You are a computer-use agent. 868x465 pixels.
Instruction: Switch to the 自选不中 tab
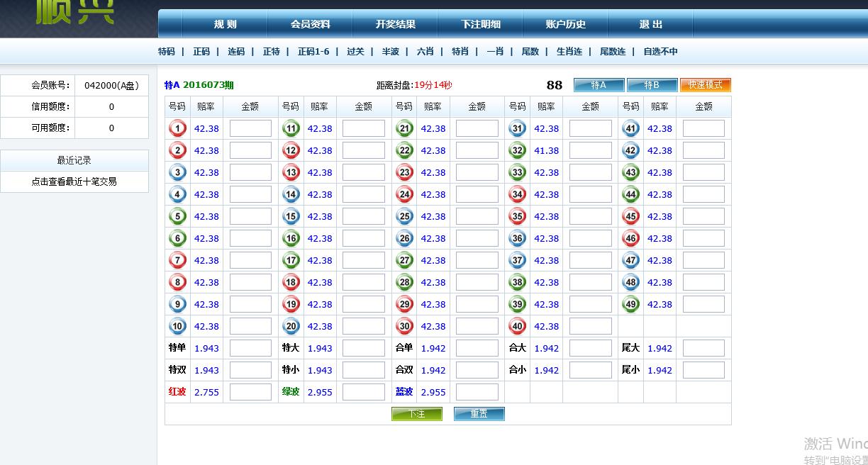click(660, 52)
